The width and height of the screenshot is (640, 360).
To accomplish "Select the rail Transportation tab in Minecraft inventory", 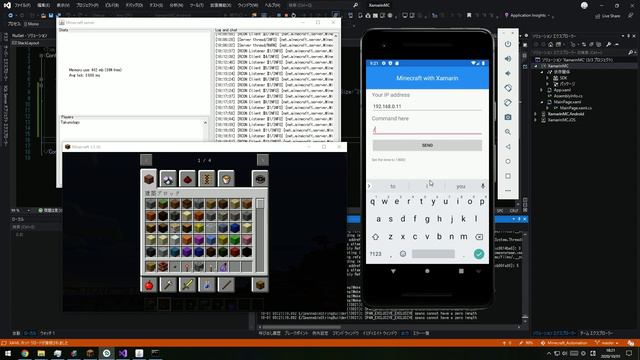I will (207, 179).
